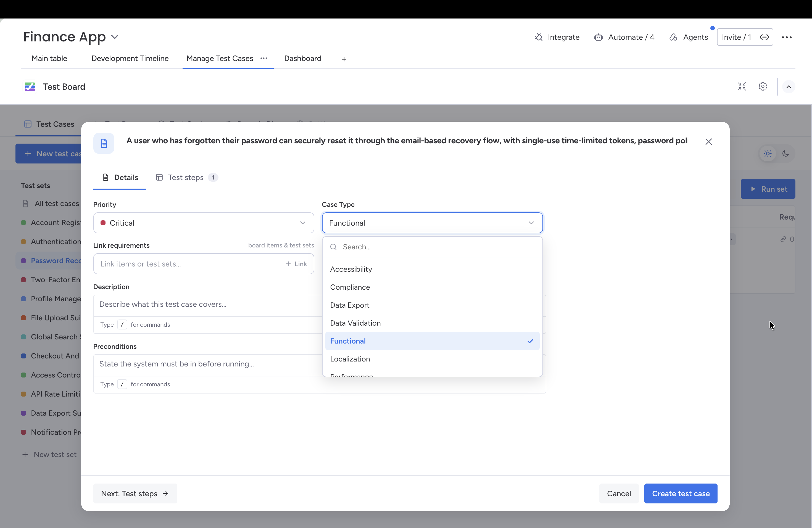Focus the Preconditions text area
Viewport: 812px width, 528px height.
coord(208,364)
